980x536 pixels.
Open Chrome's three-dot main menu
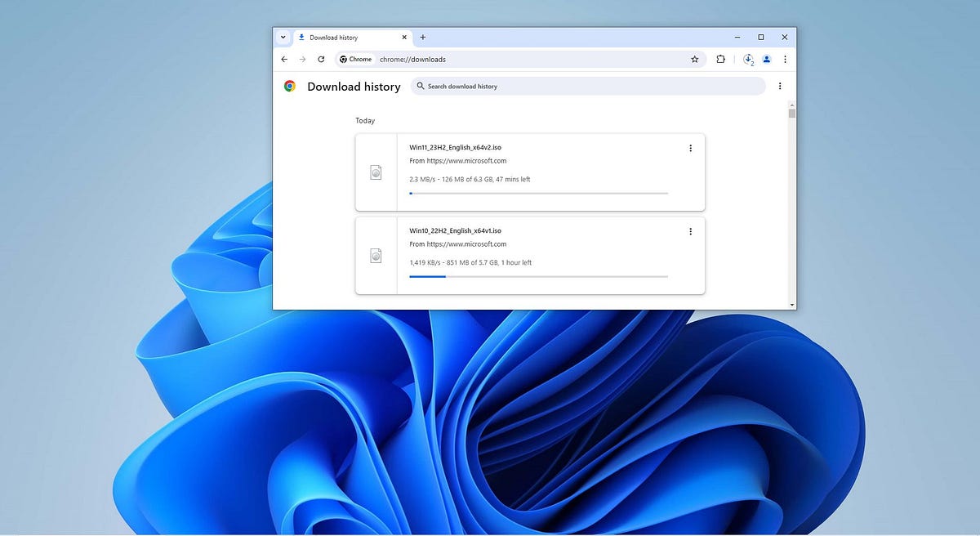(x=785, y=60)
